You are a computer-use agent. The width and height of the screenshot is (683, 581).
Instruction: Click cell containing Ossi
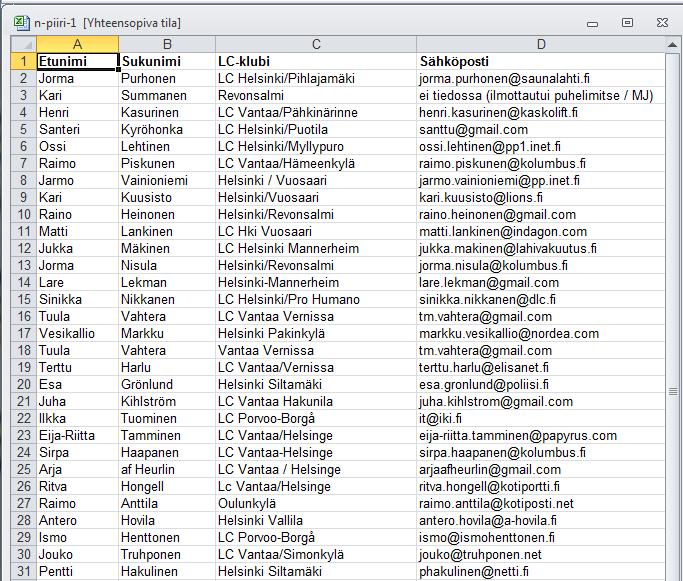coord(78,146)
